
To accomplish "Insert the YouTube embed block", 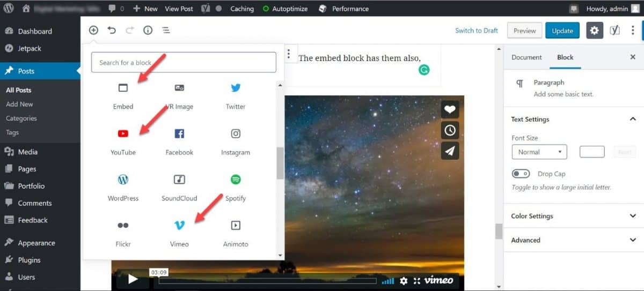I will [123, 141].
